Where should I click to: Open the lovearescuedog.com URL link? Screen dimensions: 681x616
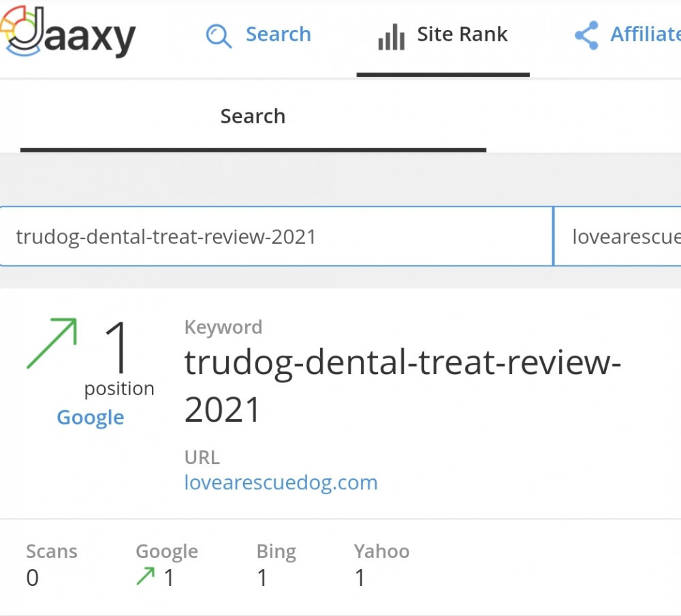coord(281,482)
